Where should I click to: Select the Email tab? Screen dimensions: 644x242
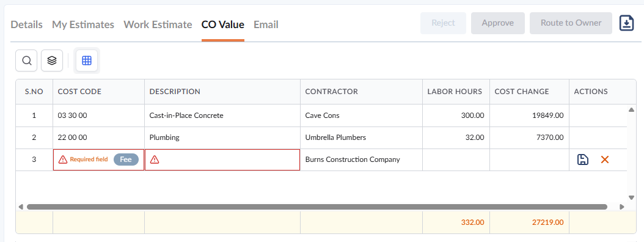pos(266,24)
